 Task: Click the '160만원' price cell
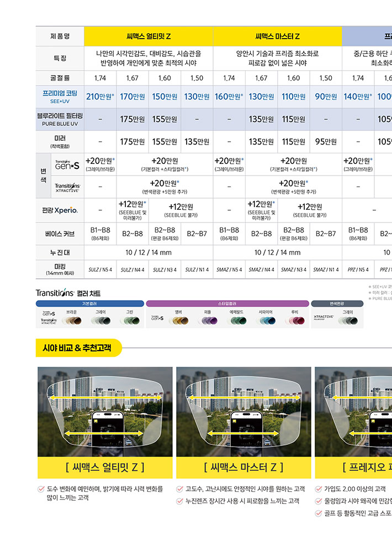[229, 97]
